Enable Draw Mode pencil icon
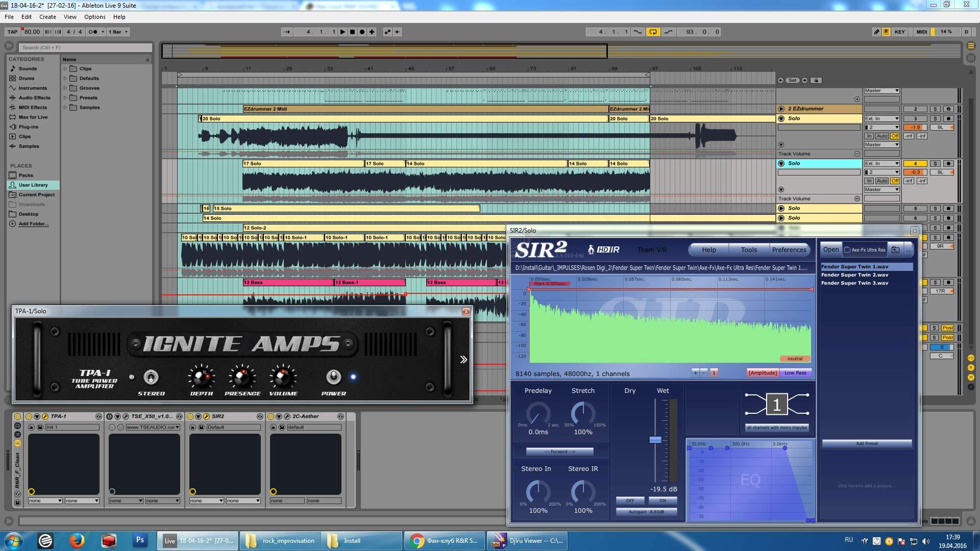The image size is (980, 551). click(x=876, y=32)
